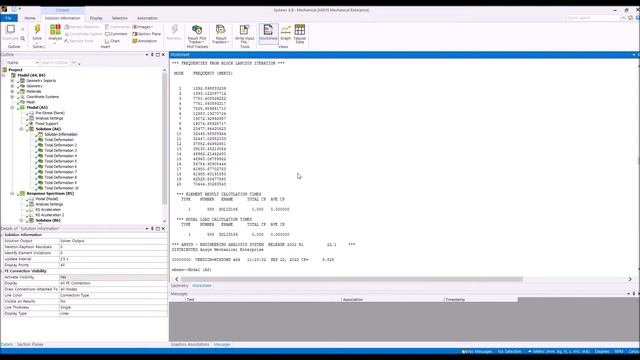This screenshot has width=640, height=360.
Task: Switch to Worksheet tab below the output
Action: [x=202, y=286]
